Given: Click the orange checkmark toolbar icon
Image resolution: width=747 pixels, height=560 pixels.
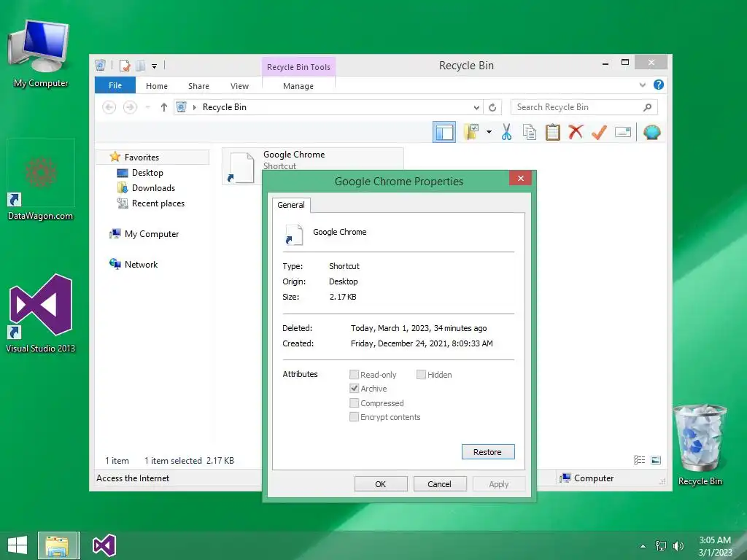Looking at the screenshot, I should tap(599, 132).
